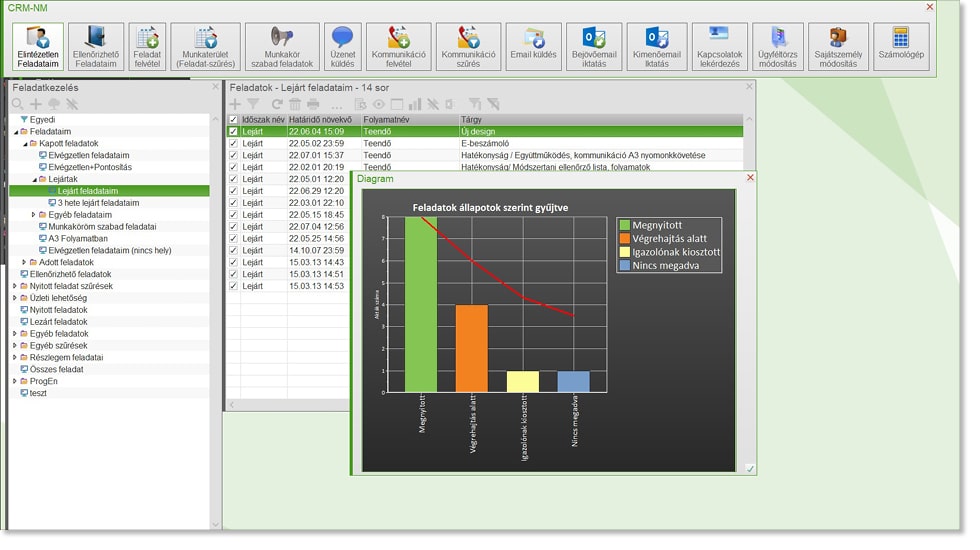This screenshot has width=980, height=550.
Task: Open Kimenőemail iktatás
Action: click(657, 47)
